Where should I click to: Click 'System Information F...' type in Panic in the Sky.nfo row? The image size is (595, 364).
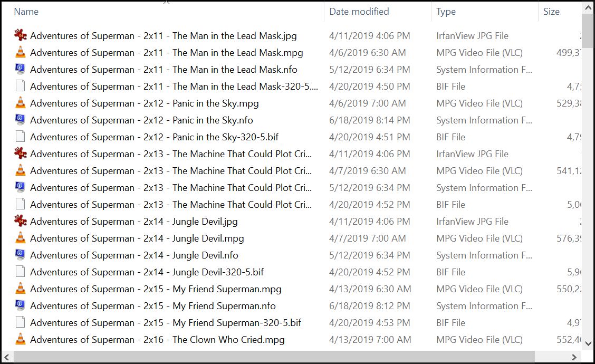coord(484,120)
